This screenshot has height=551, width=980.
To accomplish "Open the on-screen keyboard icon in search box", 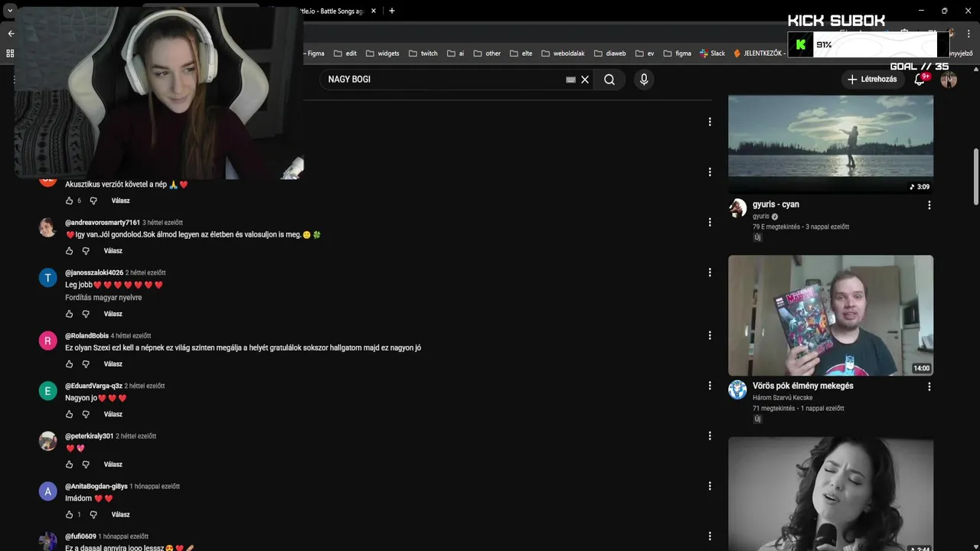I will (570, 80).
